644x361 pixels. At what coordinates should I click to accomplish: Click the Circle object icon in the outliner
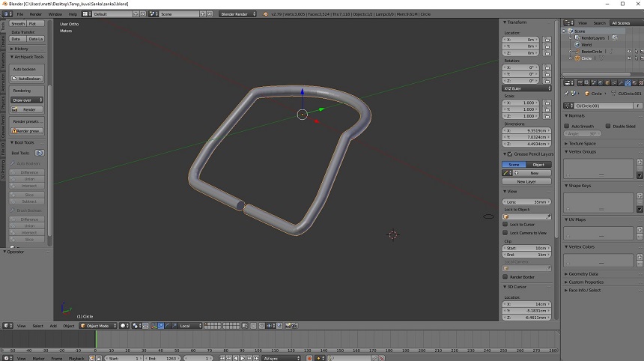(x=577, y=58)
